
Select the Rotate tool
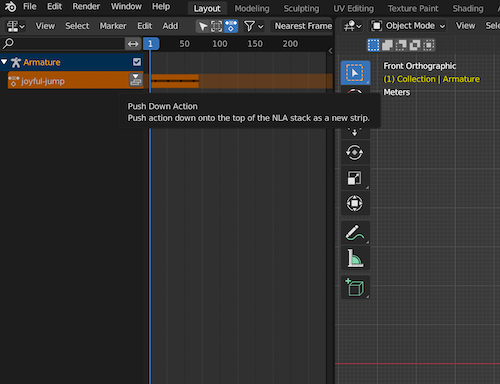[355, 153]
